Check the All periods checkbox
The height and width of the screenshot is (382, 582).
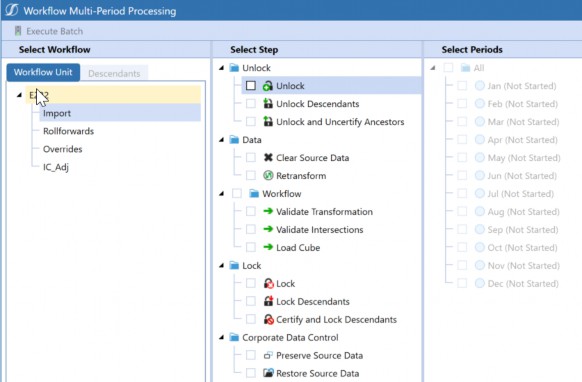[448, 68]
